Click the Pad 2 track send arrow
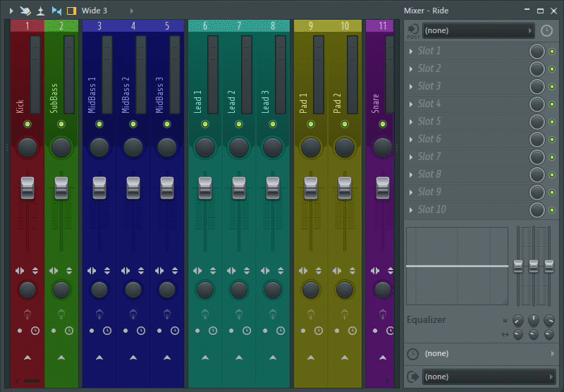 345,357
